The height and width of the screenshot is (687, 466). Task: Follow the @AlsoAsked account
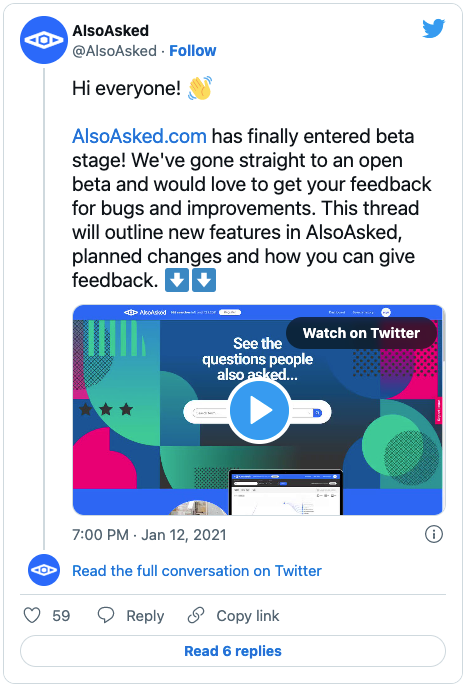click(x=193, y=51)
